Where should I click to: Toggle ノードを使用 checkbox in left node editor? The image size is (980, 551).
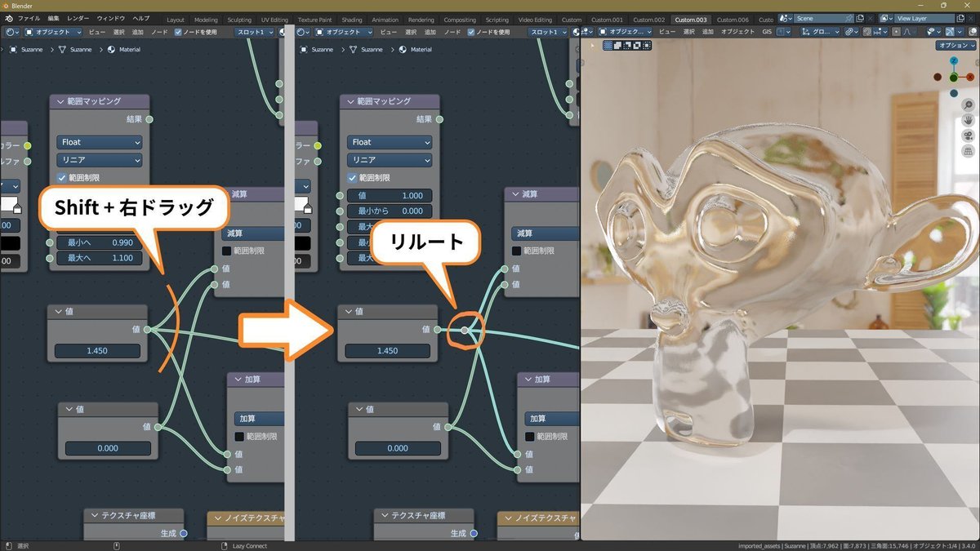click(x=180, y=32)
